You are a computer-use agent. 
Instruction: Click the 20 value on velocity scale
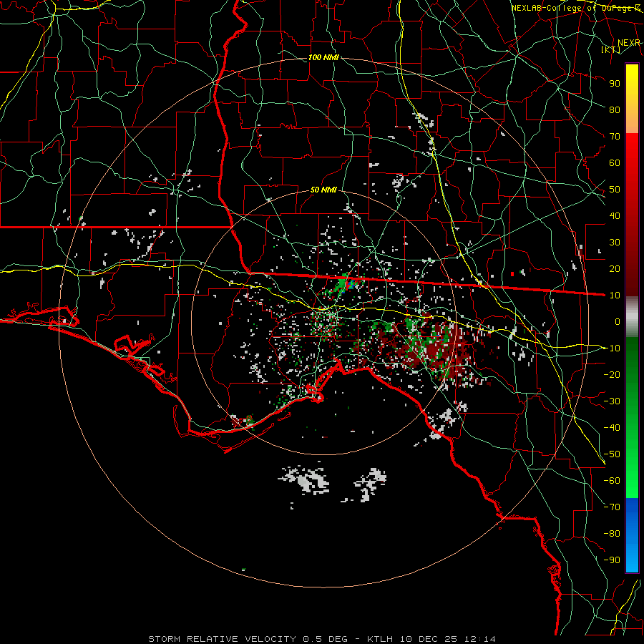615,269
